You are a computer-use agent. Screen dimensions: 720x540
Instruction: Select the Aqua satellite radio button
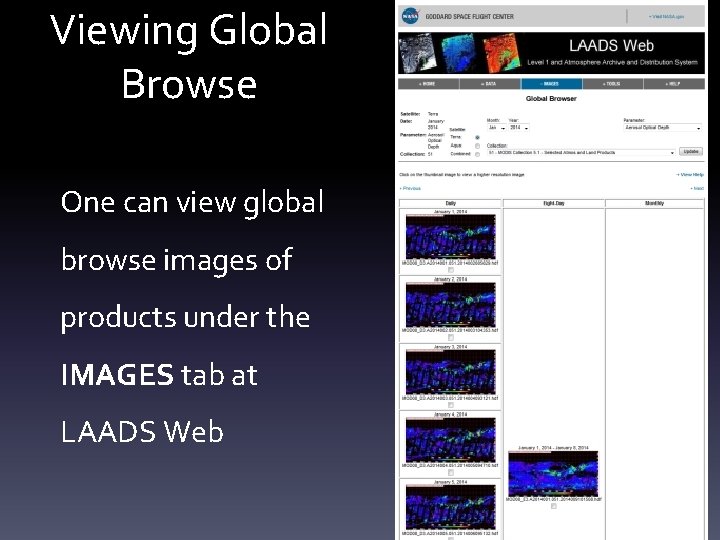[478, 146]
